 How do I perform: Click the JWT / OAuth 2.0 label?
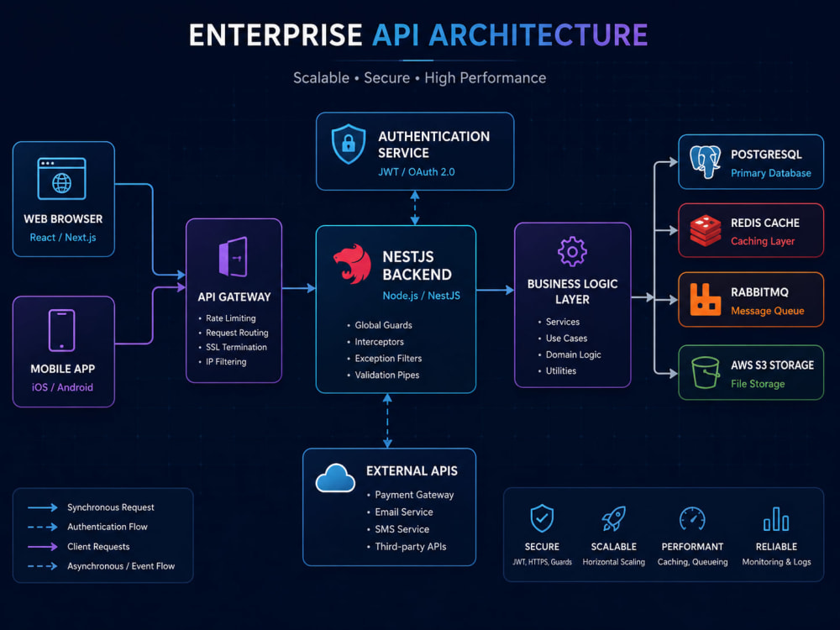(x=417, y=172)
